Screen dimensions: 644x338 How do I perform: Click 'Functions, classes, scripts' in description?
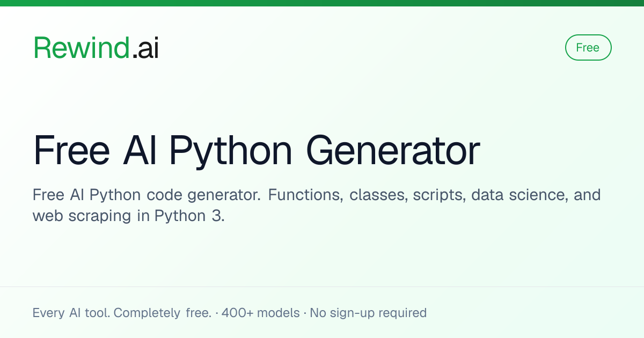(367, 195)
